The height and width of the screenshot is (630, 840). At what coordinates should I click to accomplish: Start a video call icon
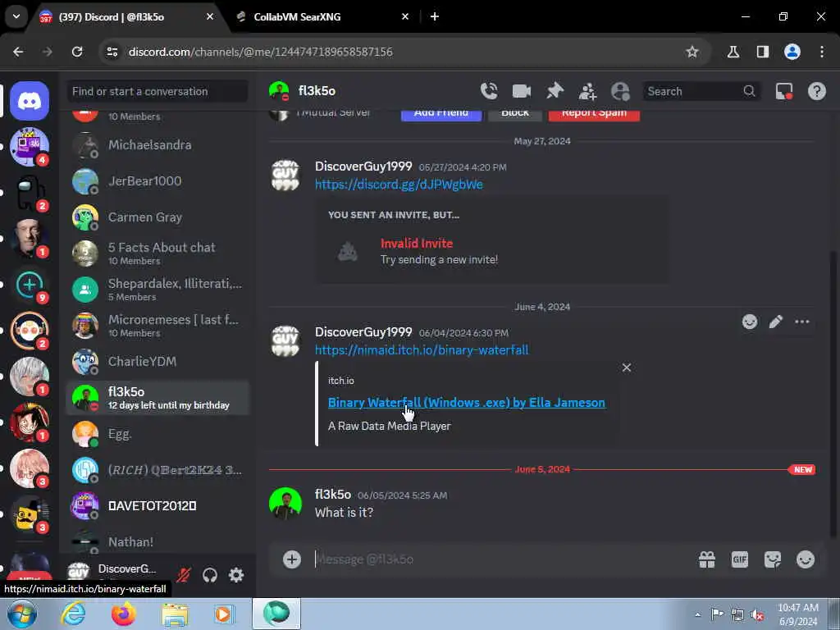(521, 91)
